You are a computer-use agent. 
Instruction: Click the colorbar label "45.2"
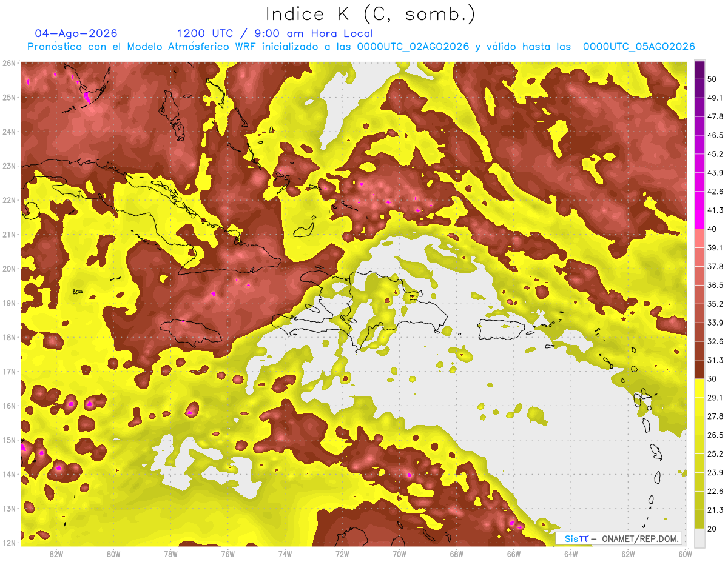pyautogui.click(x=715, y=153)
